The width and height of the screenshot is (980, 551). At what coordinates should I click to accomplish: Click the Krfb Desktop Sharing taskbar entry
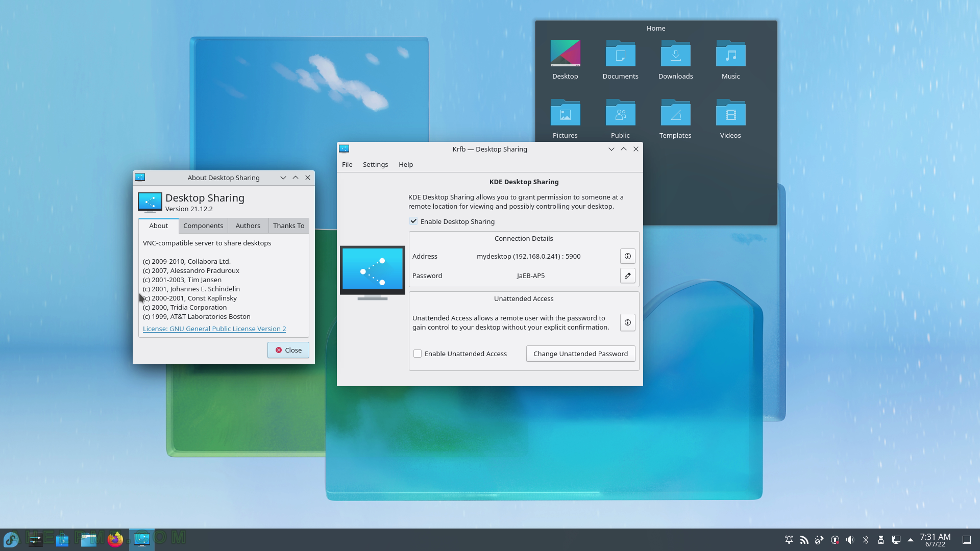(x=142, y=539)
